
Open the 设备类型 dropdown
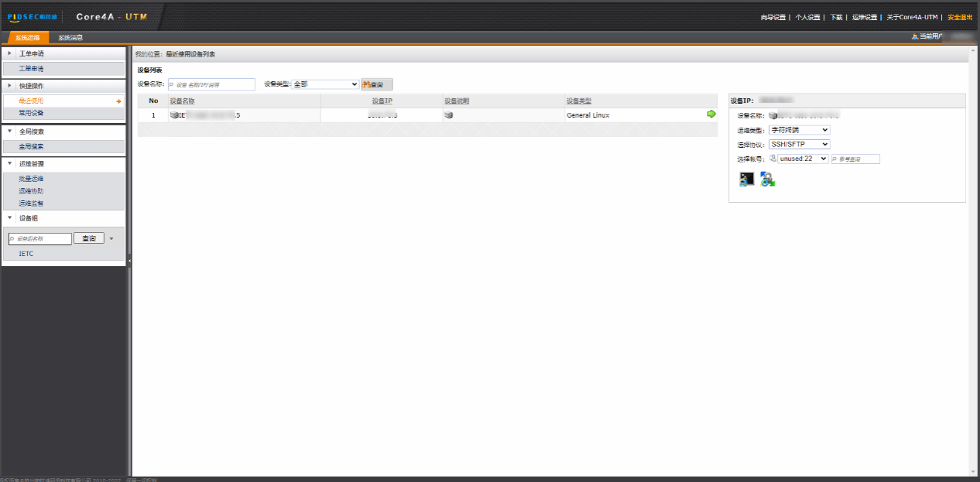point(325,84)
